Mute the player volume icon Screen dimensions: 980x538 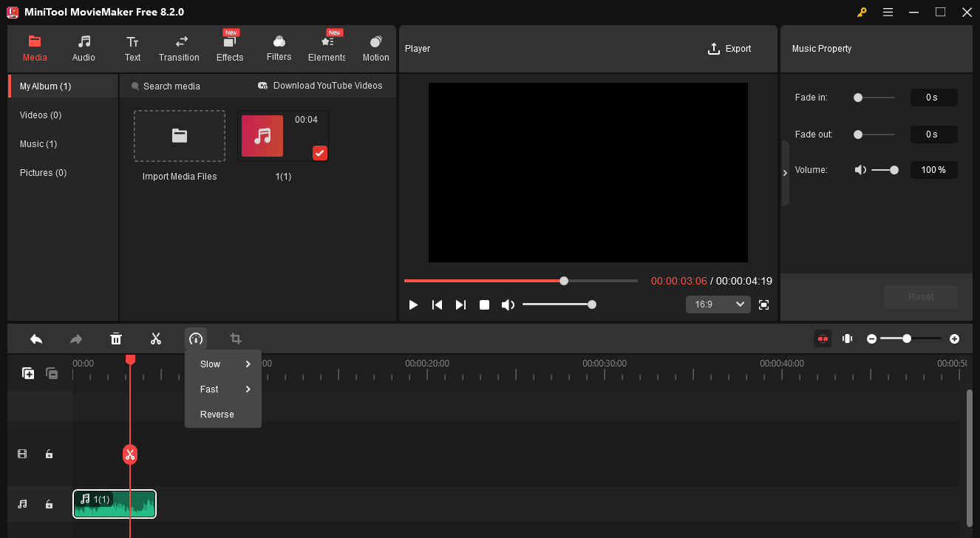(508, 304)
